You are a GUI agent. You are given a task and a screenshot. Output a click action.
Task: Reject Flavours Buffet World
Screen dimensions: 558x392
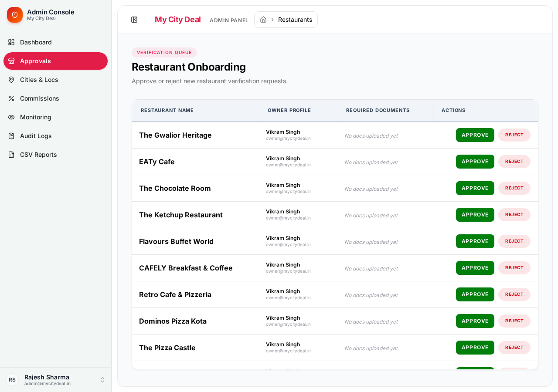pyautogui.click(x=514, y=241)
